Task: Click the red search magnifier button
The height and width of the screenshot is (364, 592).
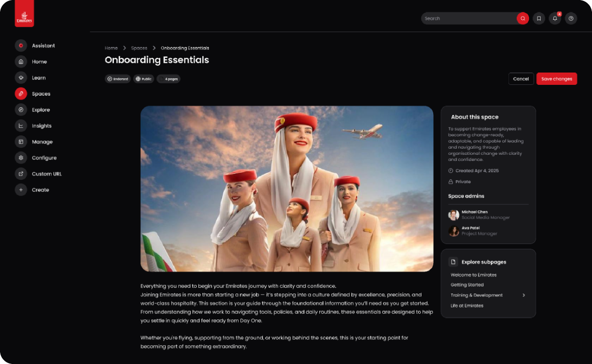Action: coord(523,18)
